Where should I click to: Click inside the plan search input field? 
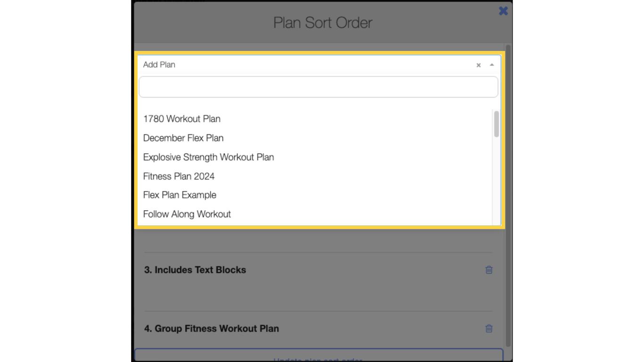[x=318, y=87]
